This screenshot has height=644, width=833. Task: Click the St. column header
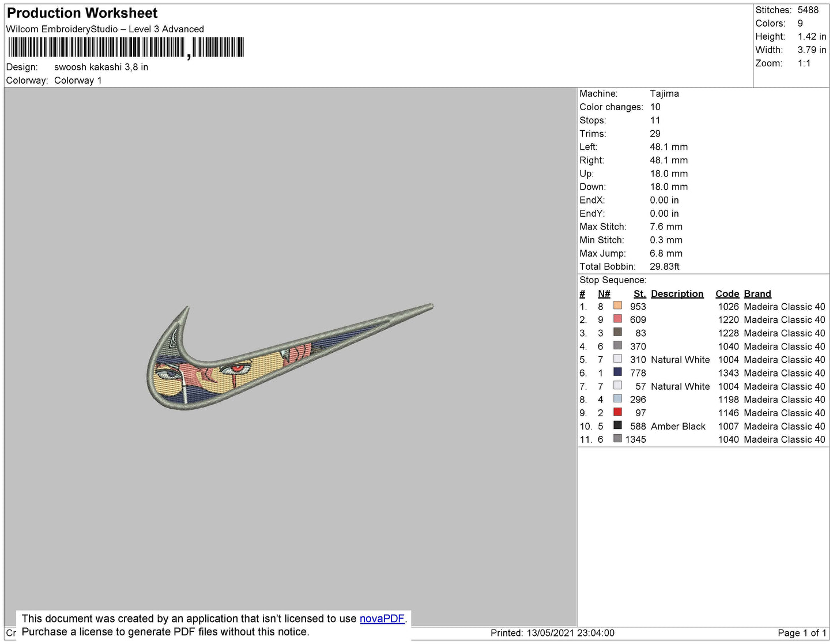pyautogui.click(x=639, y=294)
